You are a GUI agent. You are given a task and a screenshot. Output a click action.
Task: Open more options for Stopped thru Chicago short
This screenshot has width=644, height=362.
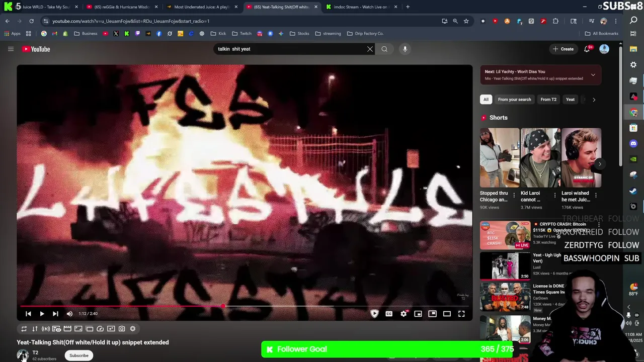514,195
